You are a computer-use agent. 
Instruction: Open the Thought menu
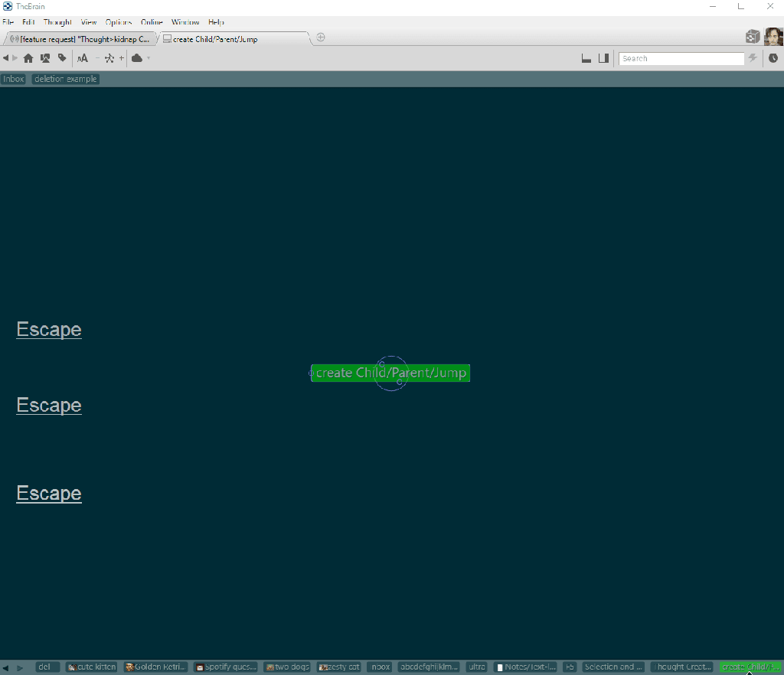point(57,22)
